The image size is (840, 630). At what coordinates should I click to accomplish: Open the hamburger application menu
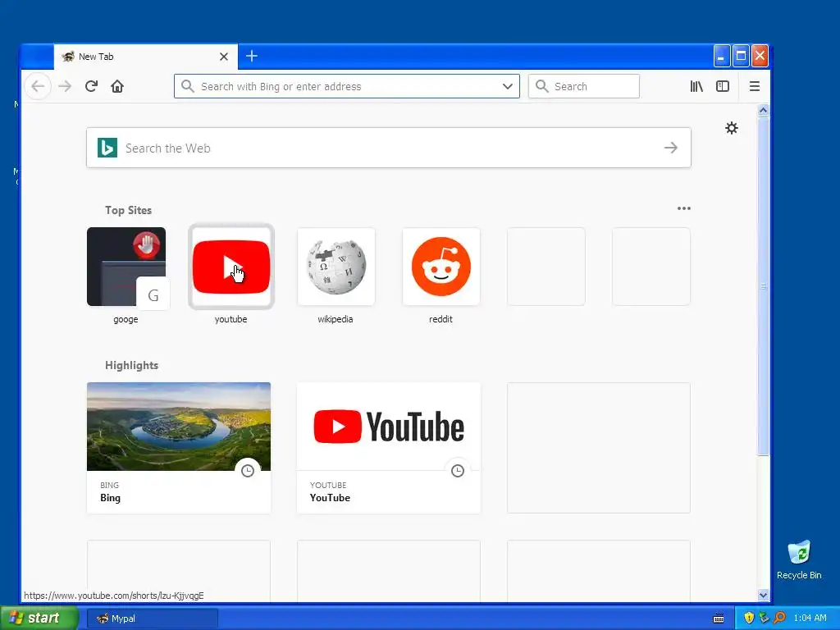[x=755, y=86]
